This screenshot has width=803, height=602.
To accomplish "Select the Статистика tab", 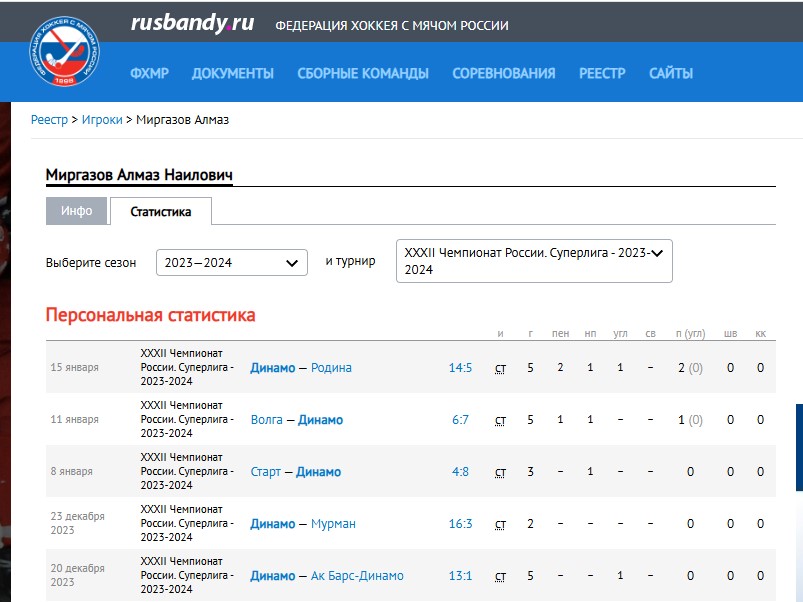I will (x=160, y=212).
